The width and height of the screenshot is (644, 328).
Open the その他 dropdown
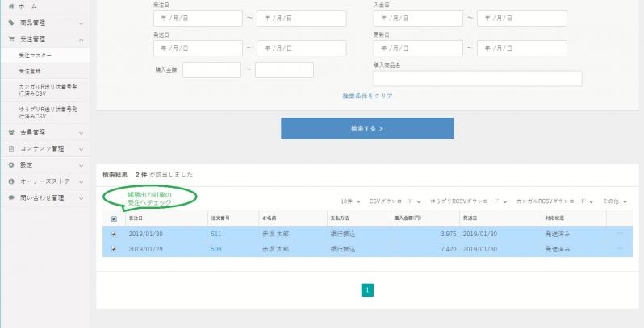tap(615, 201)
